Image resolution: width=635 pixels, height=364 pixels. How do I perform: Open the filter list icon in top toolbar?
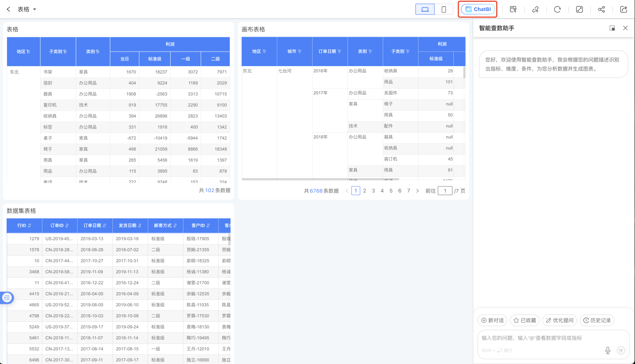coord(513,9)
